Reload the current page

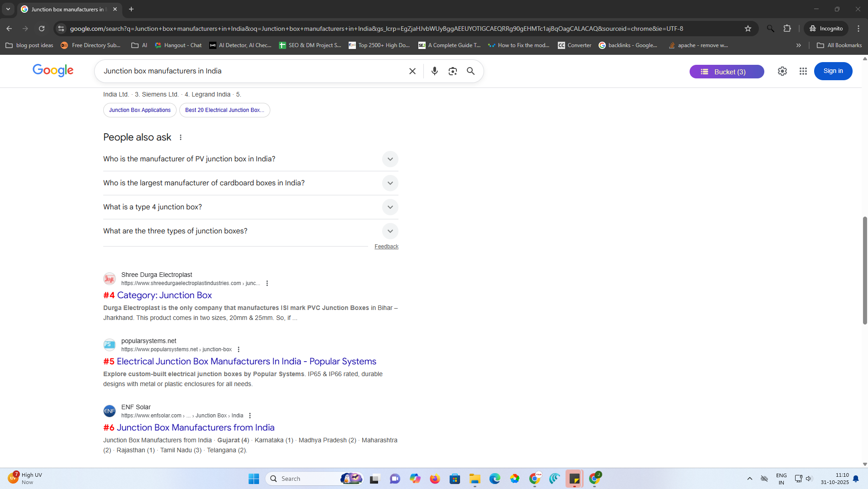click(42, 29)
